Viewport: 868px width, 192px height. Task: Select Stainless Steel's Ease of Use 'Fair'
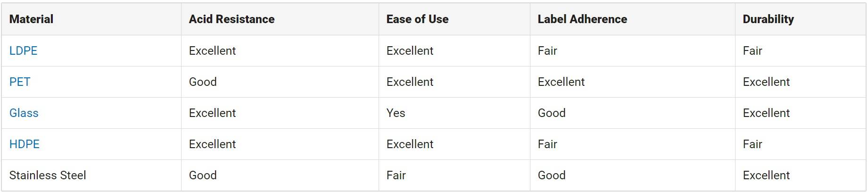click(396, 175)
